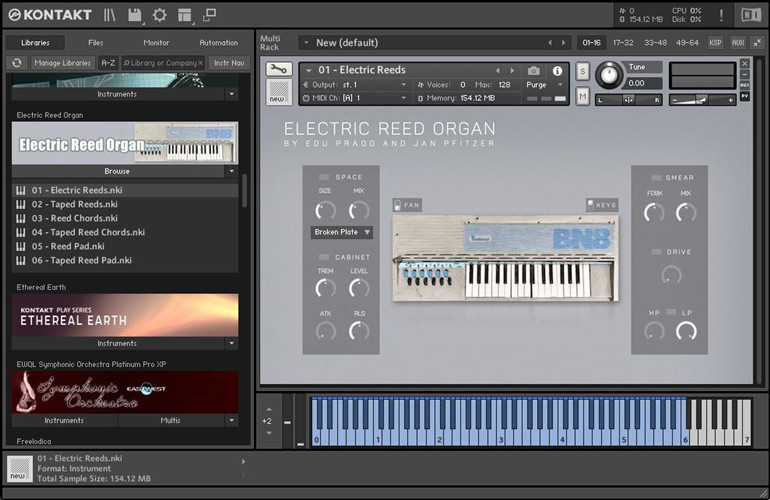Click the Manage Libraries button
770x500 pixels.
click(x=62, y=63)
